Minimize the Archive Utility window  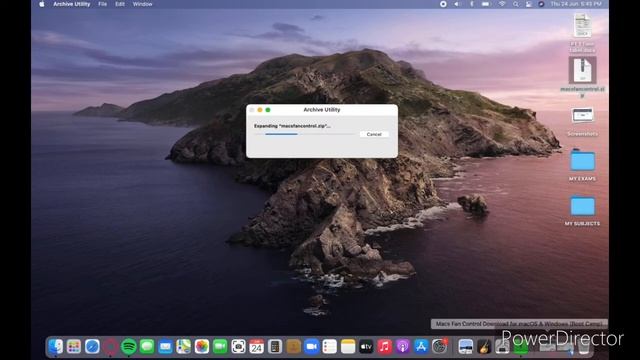(260, 110)
